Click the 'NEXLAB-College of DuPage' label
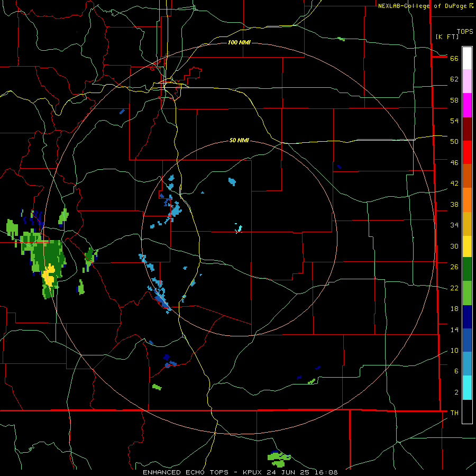Screen dimensions: 476x476 pyautogui.click(x=423, y=6)
